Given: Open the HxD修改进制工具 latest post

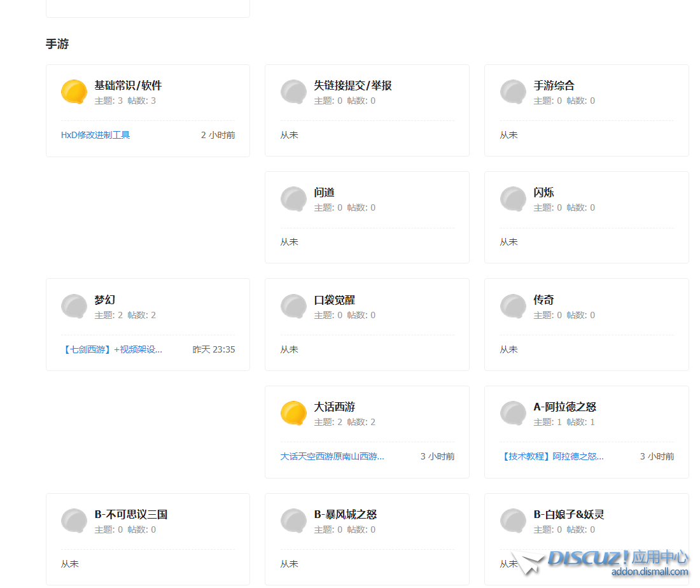Looking at the screenshot, I should pyautogui.click(x=95, y=135).
